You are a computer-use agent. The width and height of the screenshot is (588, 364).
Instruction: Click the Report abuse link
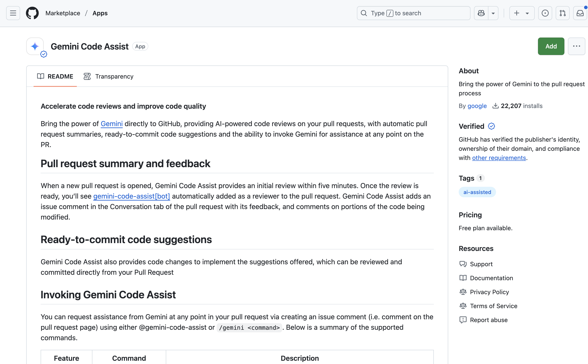[489, 320]
